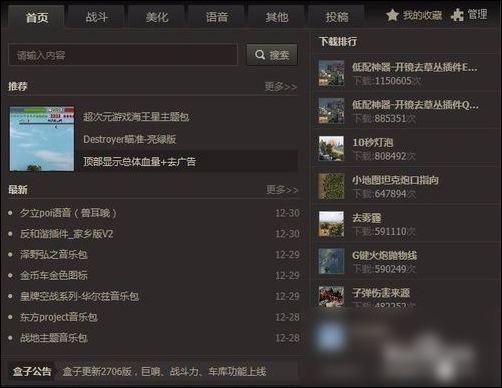The image size is (502, 388).
Task: Open 小地图坦克炮口指向 title
Action: coord(395,180)
